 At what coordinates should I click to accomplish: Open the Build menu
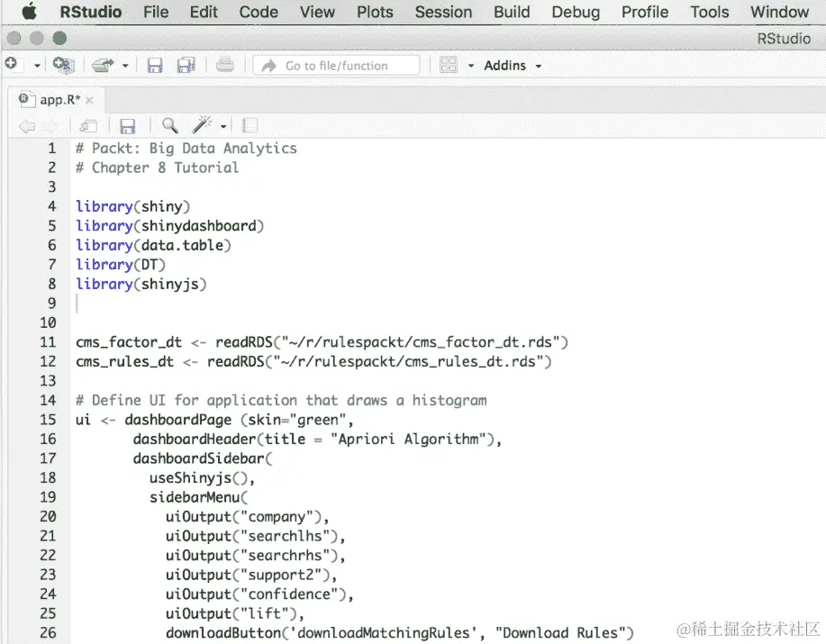pos(512,12)
